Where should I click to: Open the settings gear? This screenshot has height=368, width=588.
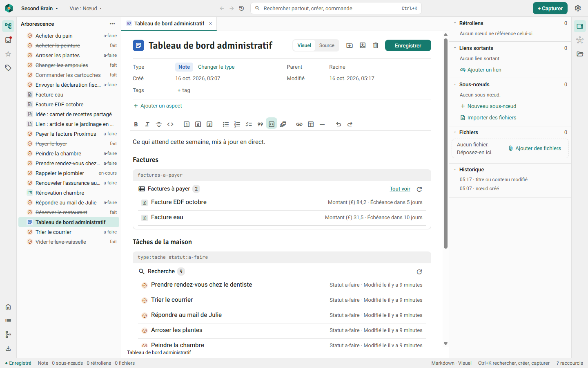tap(578, 8)
